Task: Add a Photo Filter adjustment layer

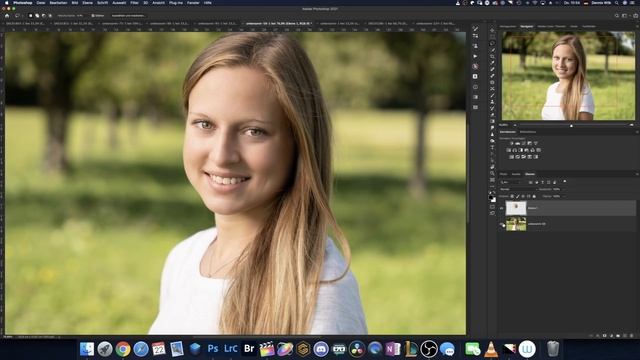Action: click(527, 150)
